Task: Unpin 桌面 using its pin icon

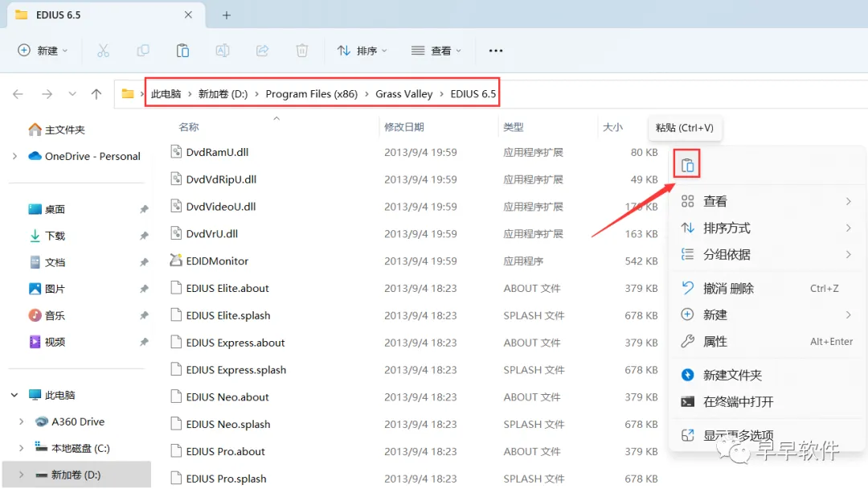Action: [144, 209]
